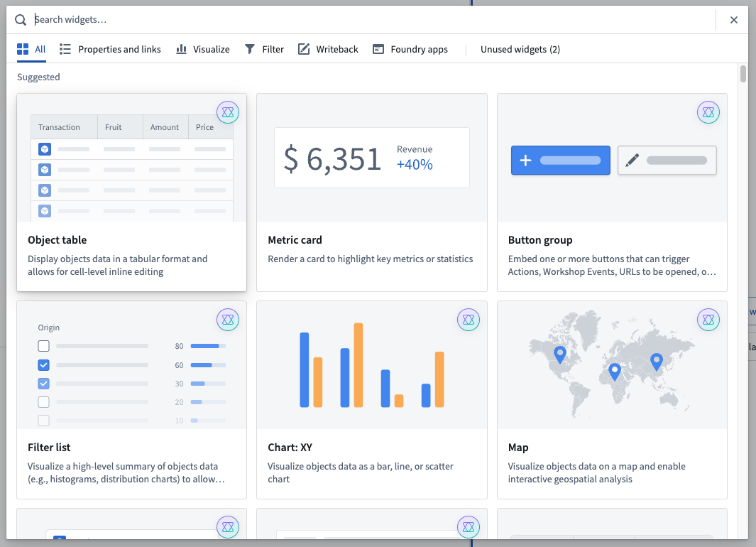The height and width of the screenshot is (547, 756).
Task: Click the Metric card title text
Action: [x=295, y=240]
